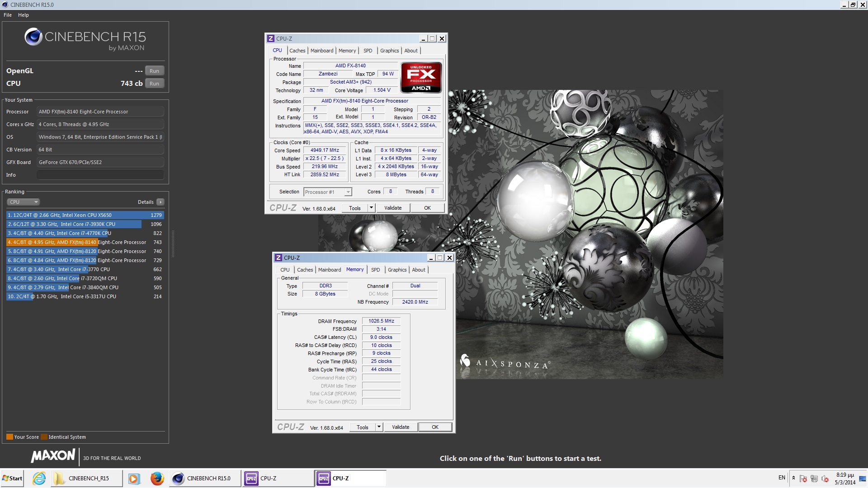This screenshot has height=488, width=868.
Task: Open Windows Media Player taskbar icon
Action: tap(134, 479)
